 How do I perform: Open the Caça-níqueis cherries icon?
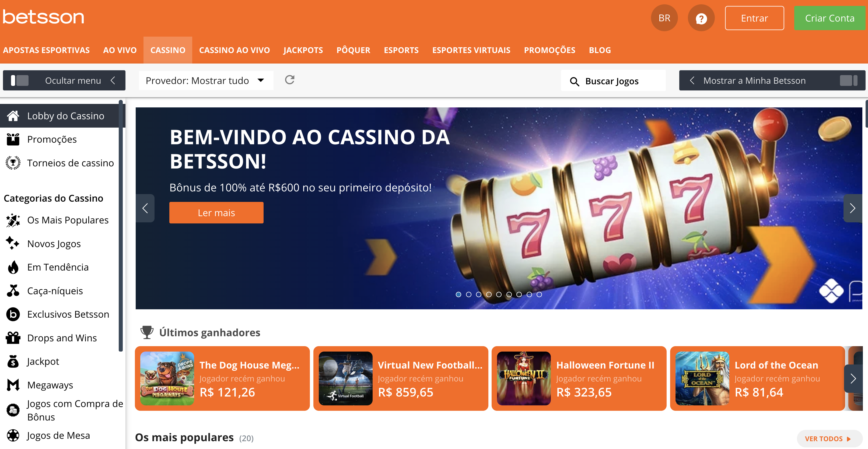tap(13, 291)
